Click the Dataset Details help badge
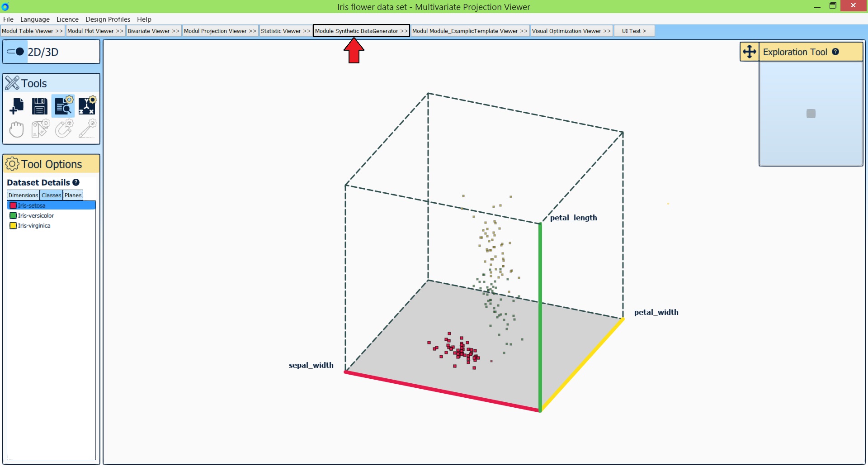 (75, 182)
